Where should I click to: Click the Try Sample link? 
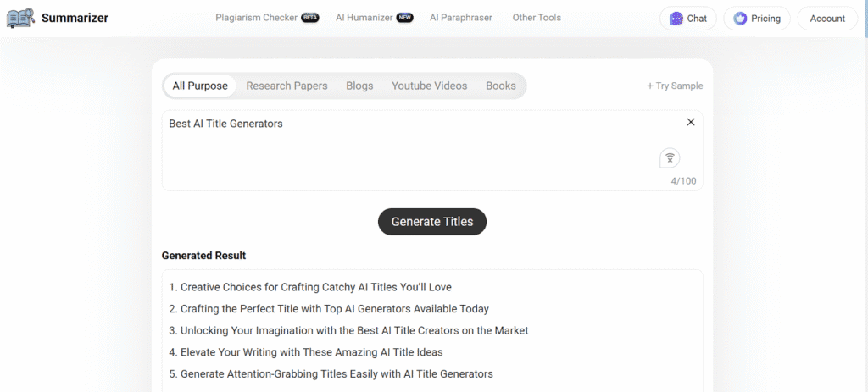point(675,86)
